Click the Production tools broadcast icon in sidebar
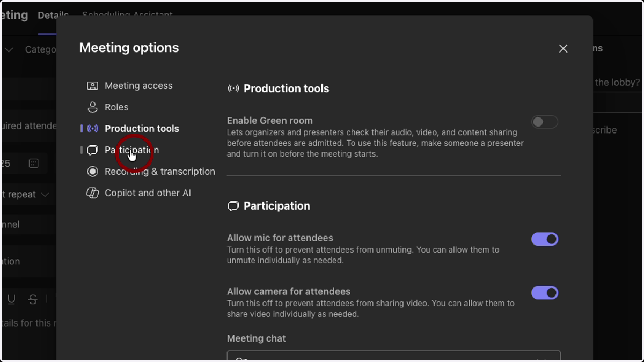This screenshot has height=362, width=644. point(92,129)
